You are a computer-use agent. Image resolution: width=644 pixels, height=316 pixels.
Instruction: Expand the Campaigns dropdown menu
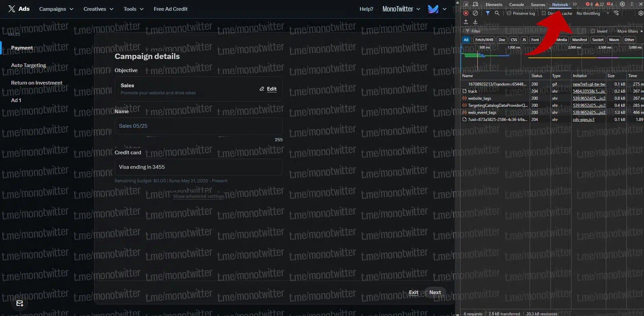click(56, 9)
